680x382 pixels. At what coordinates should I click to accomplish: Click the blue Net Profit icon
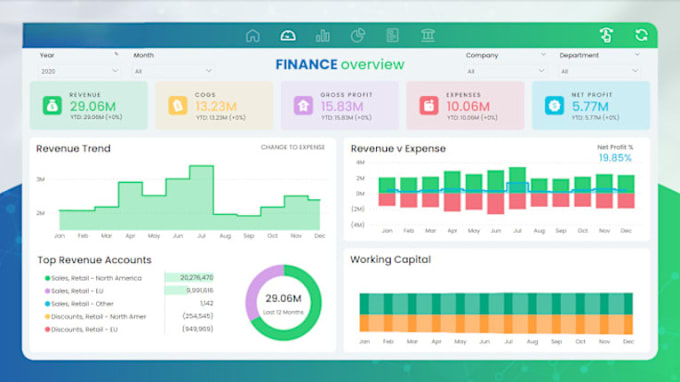[x=554, y=105]
